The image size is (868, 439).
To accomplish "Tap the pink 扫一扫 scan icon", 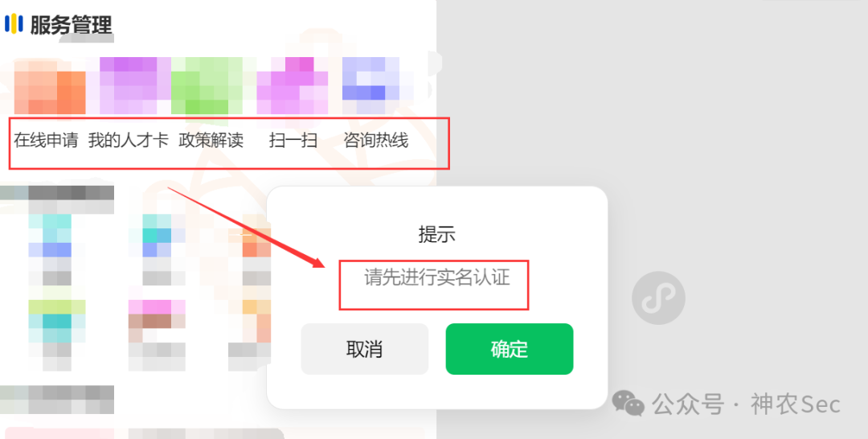I will point(293,85).
